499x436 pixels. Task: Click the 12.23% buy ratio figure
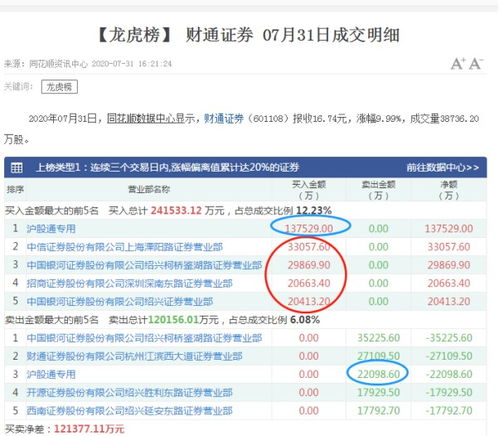314,211
